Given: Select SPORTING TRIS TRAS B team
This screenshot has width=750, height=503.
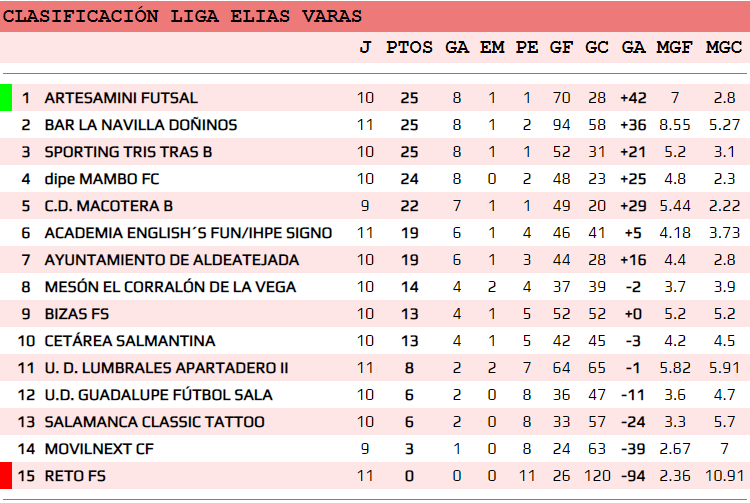Looking at the screenshot, I should [x=128, y=152].
